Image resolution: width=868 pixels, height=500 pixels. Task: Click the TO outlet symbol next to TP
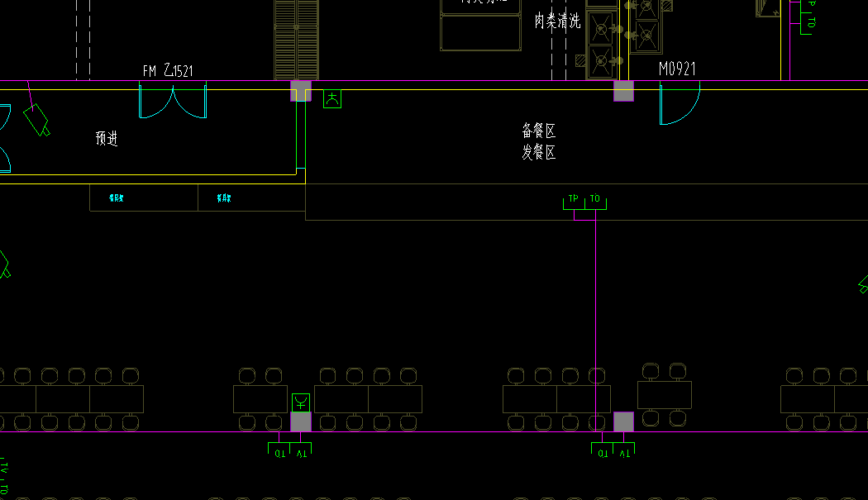point(596,202)
